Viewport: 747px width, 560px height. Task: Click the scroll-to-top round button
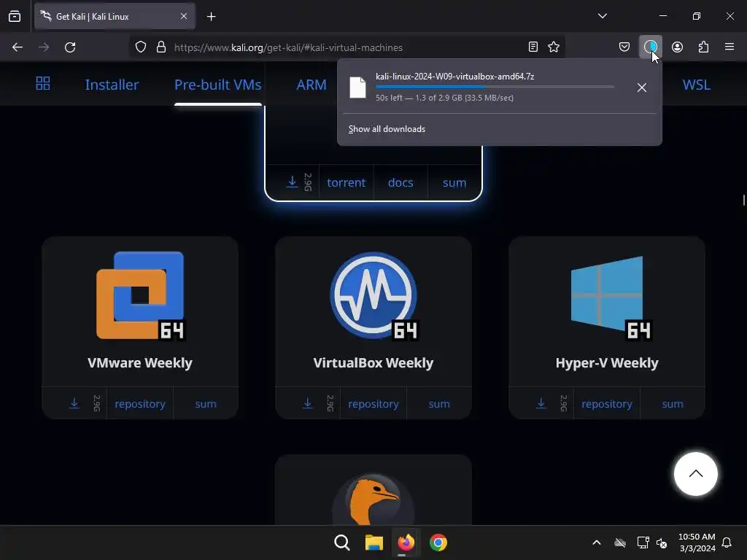click(695, 474)
